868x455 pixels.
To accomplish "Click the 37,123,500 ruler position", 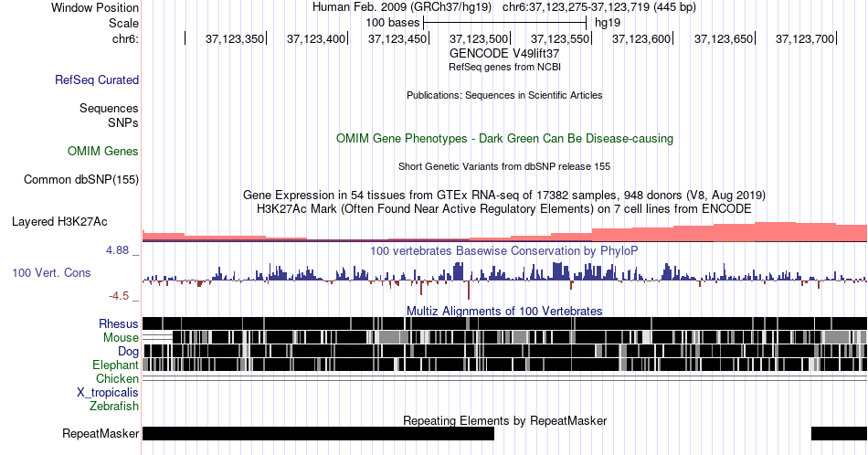I will [479, 39].
